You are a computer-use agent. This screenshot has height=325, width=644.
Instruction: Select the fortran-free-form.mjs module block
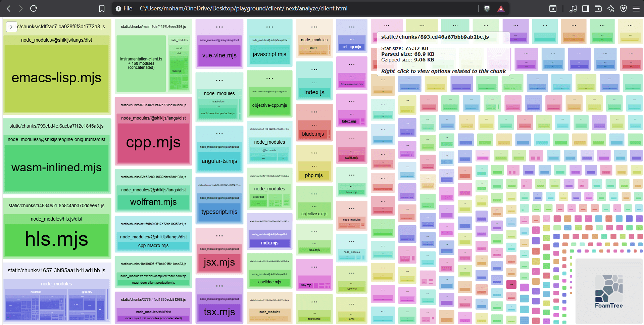click(x=352, y=84)
